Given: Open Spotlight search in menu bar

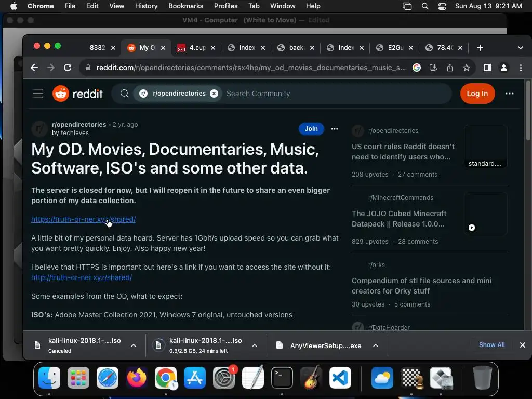Looking at the screenshot, I should click(425, 6).
